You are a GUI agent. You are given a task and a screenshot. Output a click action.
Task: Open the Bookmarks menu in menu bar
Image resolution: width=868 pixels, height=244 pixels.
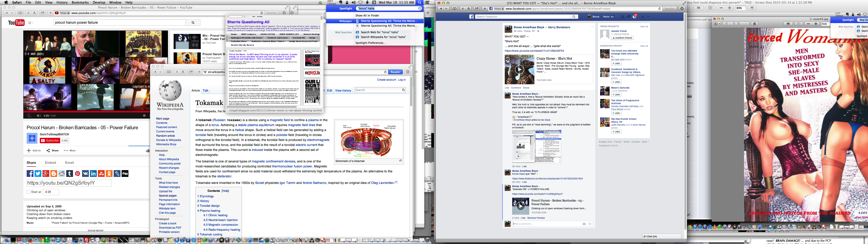point(80,2)
